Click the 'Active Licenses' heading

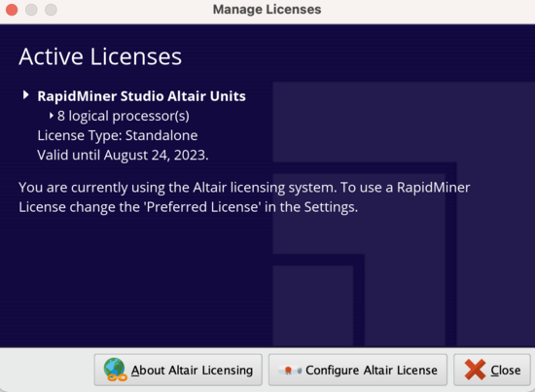pyautogui.click(x=100, y=56)
